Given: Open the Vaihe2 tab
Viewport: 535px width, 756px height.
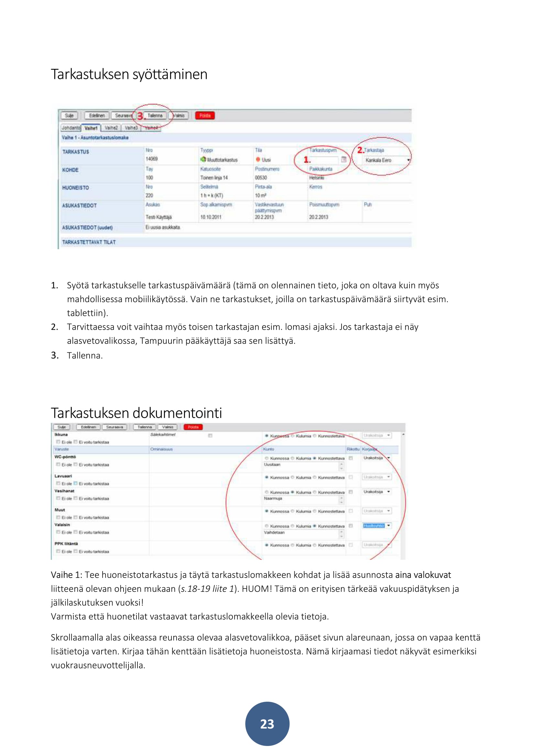Looking at the screenshot, I should pos(111,128).
